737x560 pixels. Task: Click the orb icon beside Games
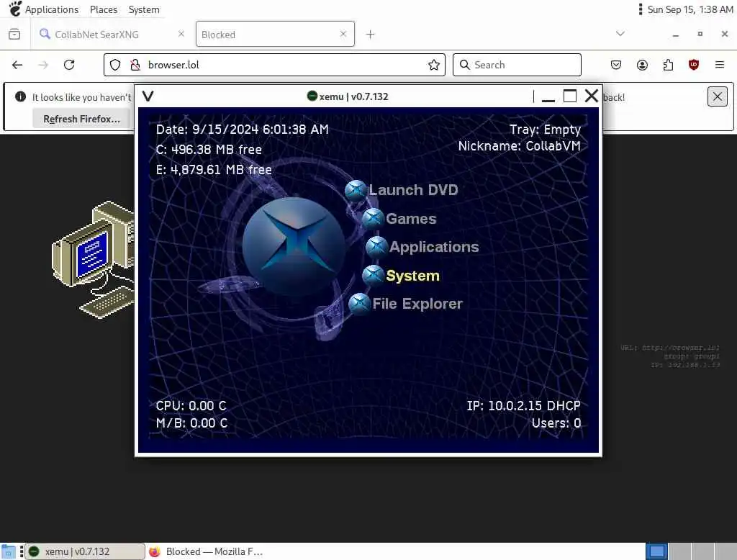[x=374, y=219]
